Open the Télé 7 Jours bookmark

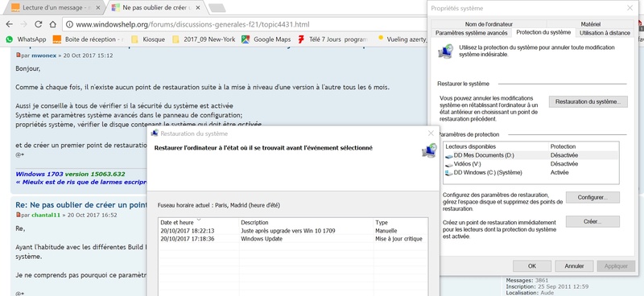point(332,39)
